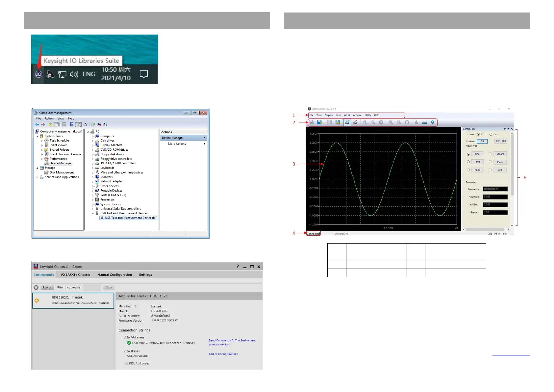Image resolution: width=554 pixels, height=392 pixels.
Task: Open the Acquire menu in HDG3000B
Action: click(357, 115)
